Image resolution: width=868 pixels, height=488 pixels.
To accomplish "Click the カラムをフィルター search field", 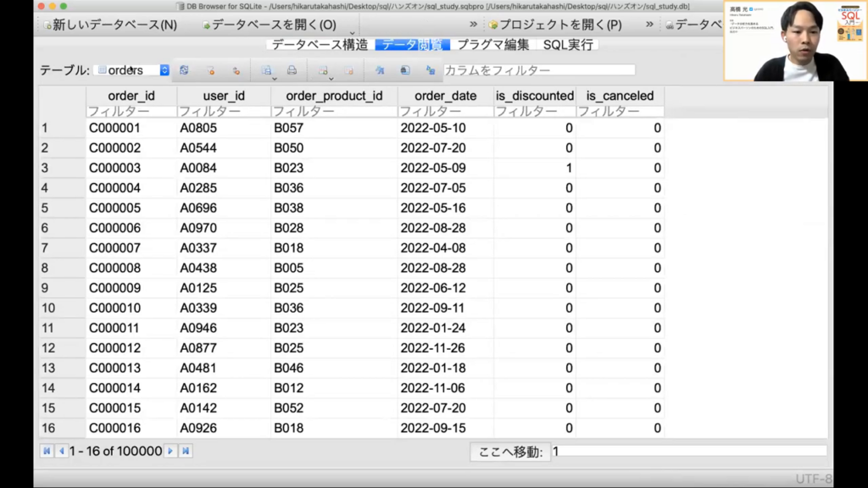I will click(538, 70).
